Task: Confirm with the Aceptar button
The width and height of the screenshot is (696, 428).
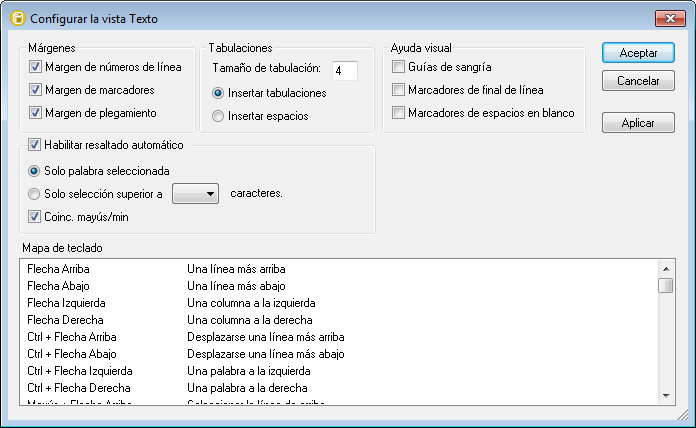Action: (x=638, y=53)
